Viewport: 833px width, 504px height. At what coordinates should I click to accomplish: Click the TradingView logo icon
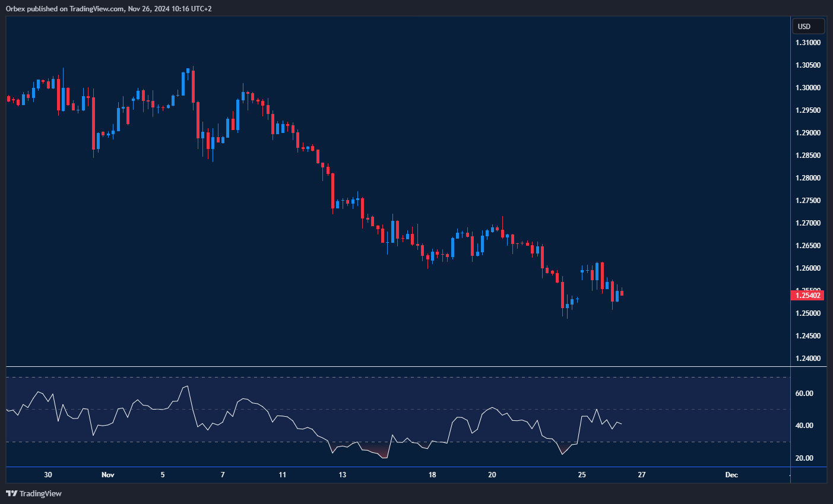11,493
